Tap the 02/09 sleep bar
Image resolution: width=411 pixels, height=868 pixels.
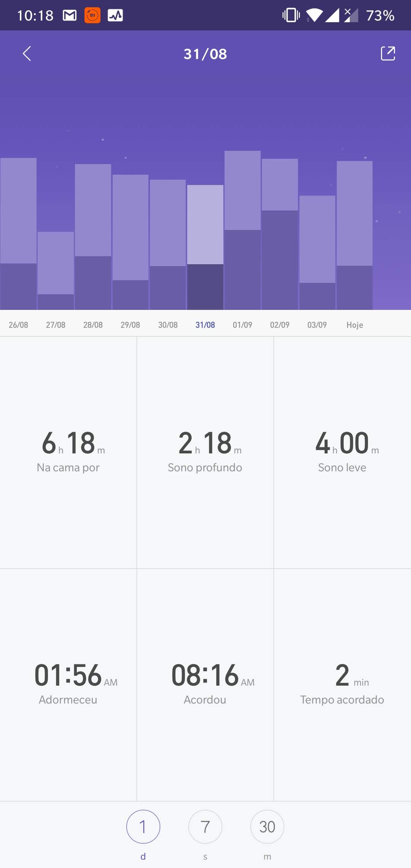[280, 234]
